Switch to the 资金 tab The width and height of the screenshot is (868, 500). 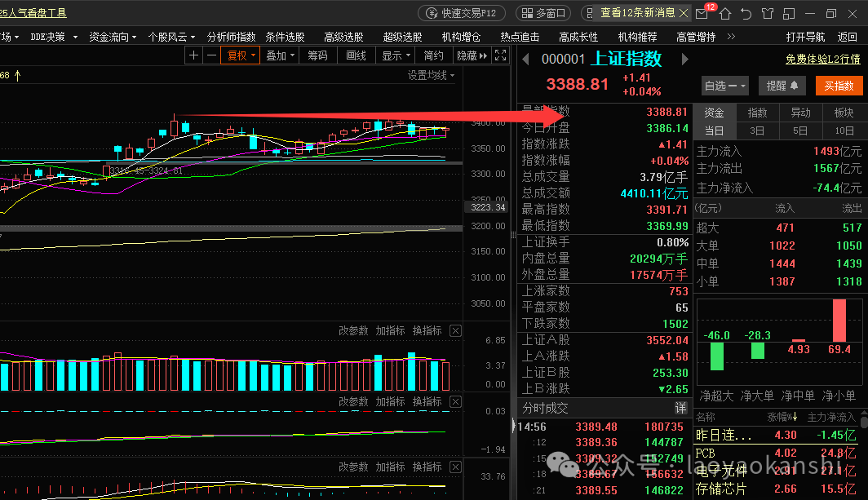coord(714,113)
